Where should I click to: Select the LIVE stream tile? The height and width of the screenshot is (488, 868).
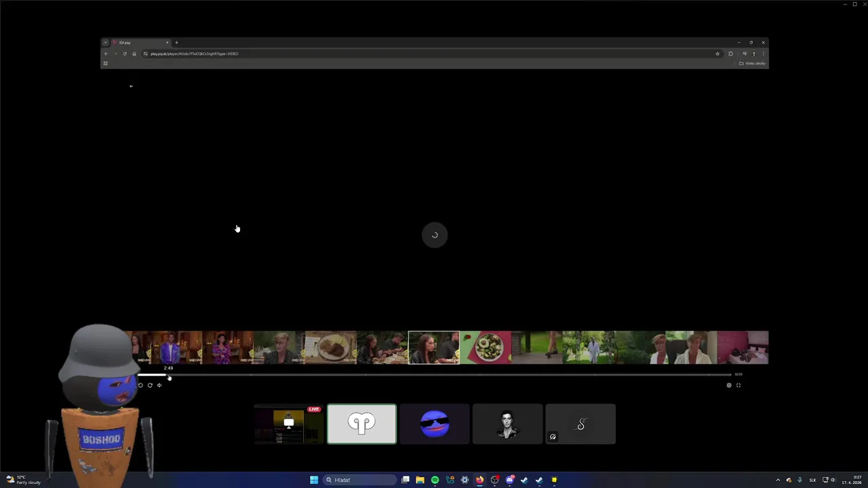pyautogui.click(x=289, y=424)
